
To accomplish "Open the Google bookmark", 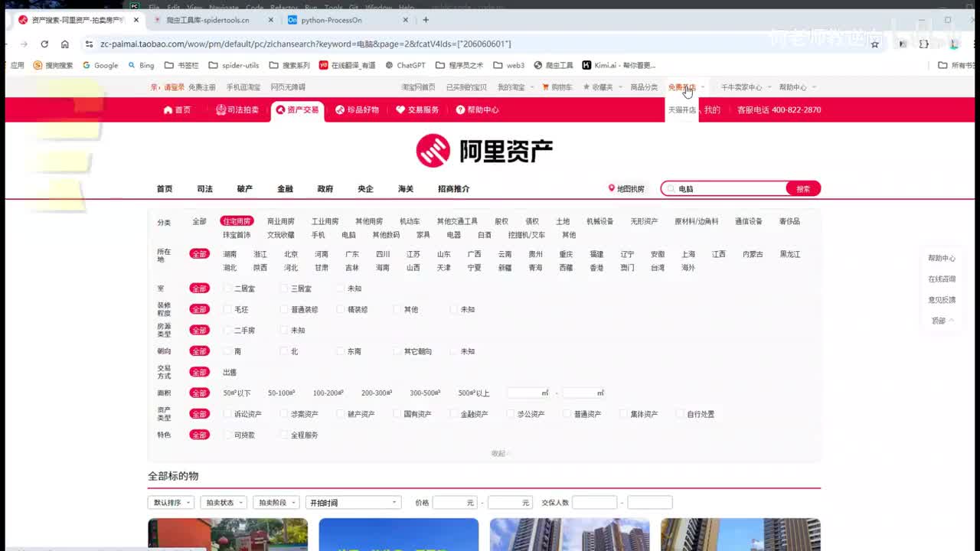I will pos(100,65).
